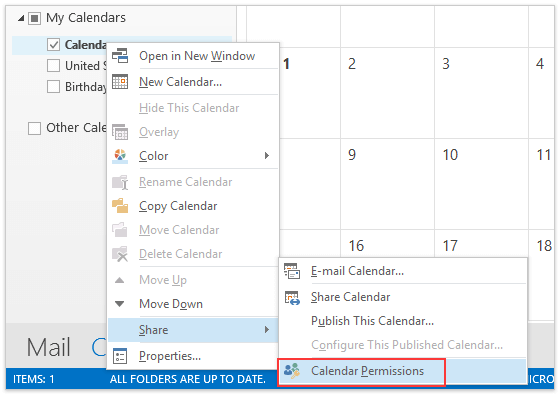Click the Properties icon in context menu
560x395 pixels.
coord(120,356)
